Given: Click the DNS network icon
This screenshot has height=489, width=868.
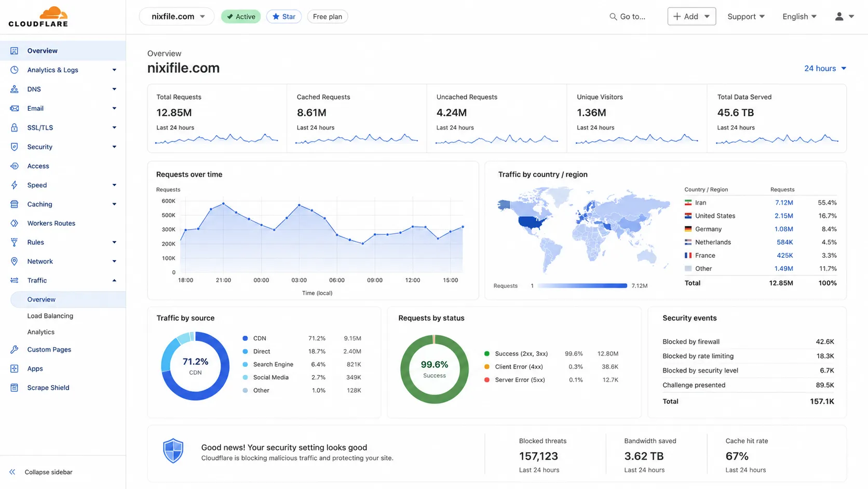Looking at the screenshot, I should [15, 89].
